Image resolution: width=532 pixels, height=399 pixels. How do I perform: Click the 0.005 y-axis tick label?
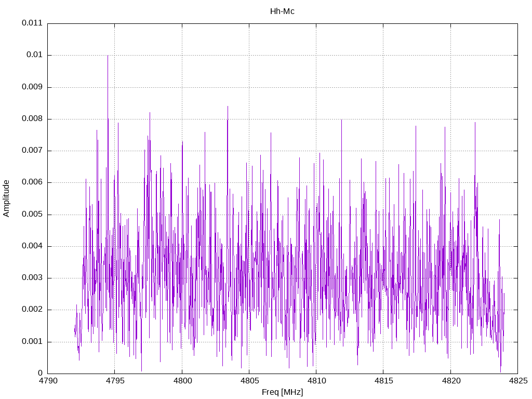[x=32, y=214]
